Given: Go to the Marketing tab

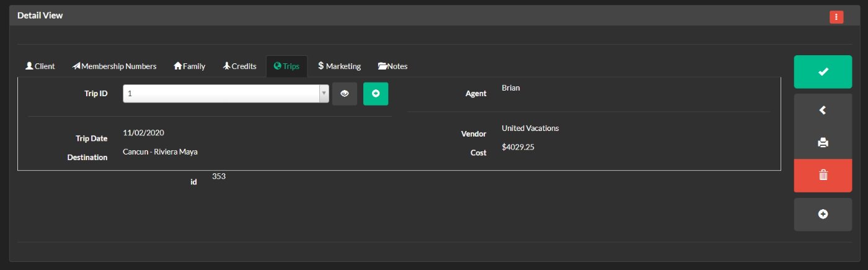Looking at the screenshot, I should click(x=339, y=66).
